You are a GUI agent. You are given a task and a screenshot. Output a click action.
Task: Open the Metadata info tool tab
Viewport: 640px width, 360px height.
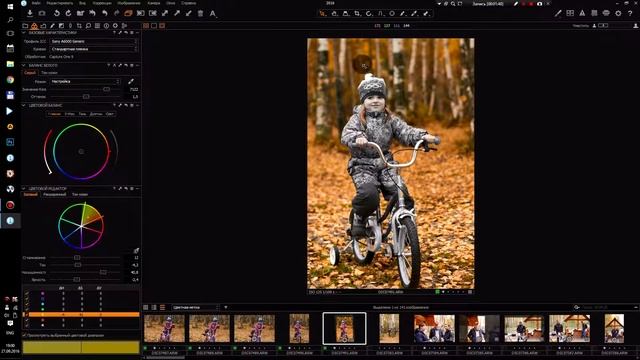(x=106, y=26)
